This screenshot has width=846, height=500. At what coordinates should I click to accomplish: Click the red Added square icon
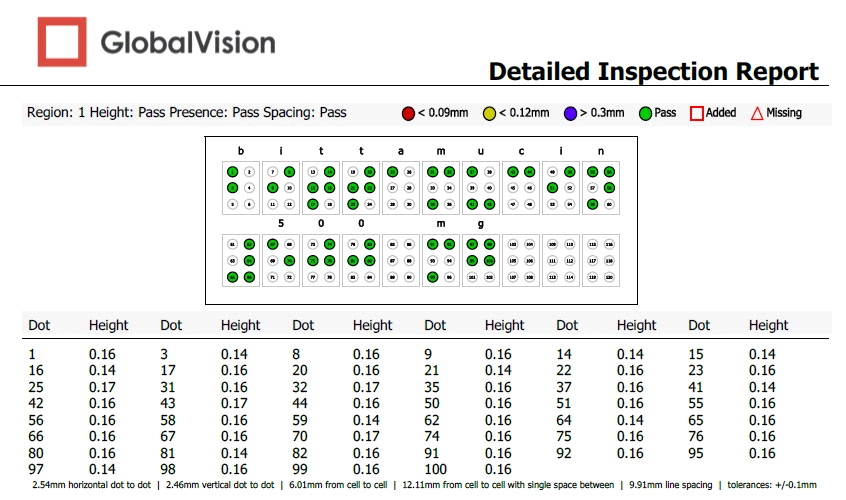697,113
